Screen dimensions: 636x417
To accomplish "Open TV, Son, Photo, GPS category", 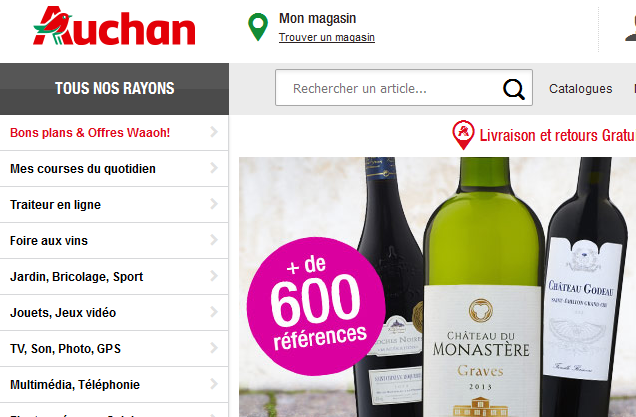I will 114,349.
